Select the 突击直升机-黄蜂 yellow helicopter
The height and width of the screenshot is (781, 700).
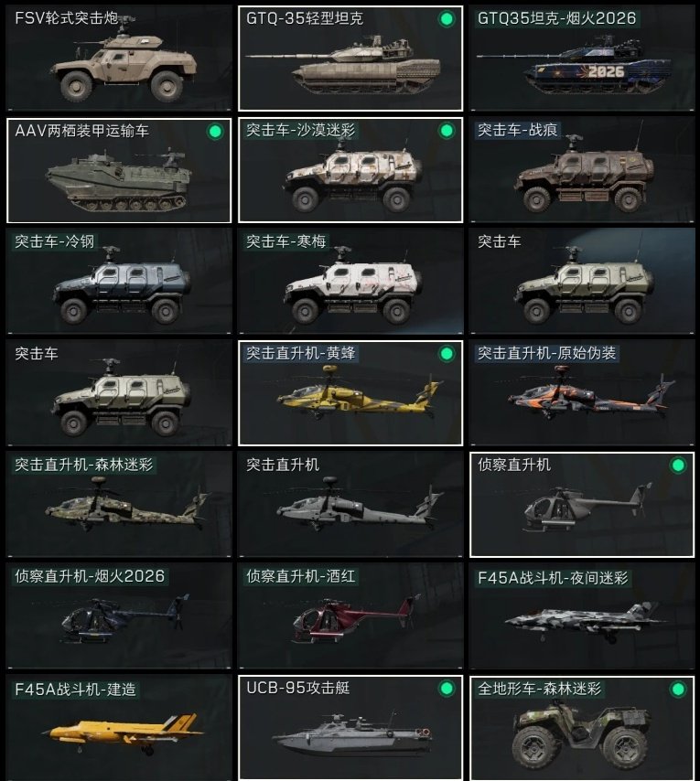(x=350, y=393)
